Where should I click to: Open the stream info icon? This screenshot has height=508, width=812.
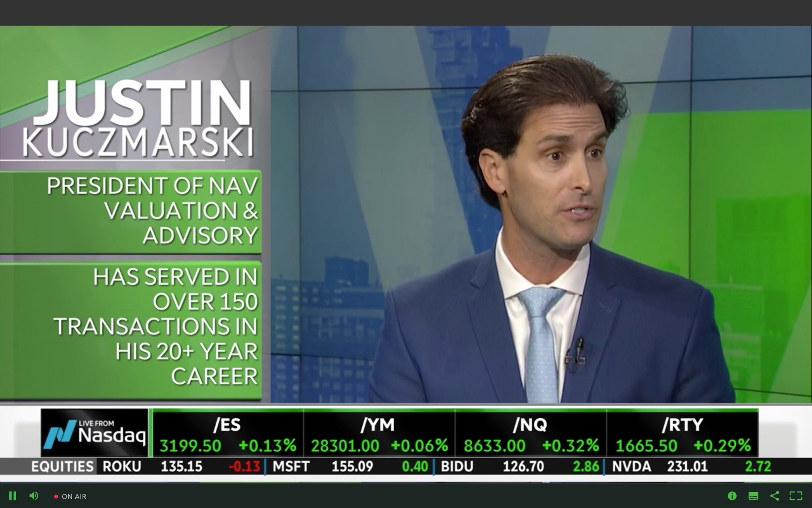[x=732, y=496]
